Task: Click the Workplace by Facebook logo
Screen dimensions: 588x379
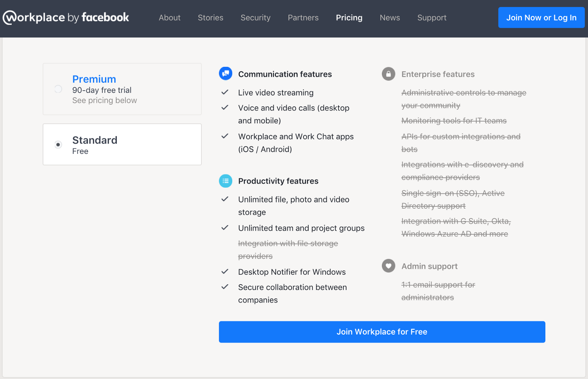Action: click(x=66, y=18)
